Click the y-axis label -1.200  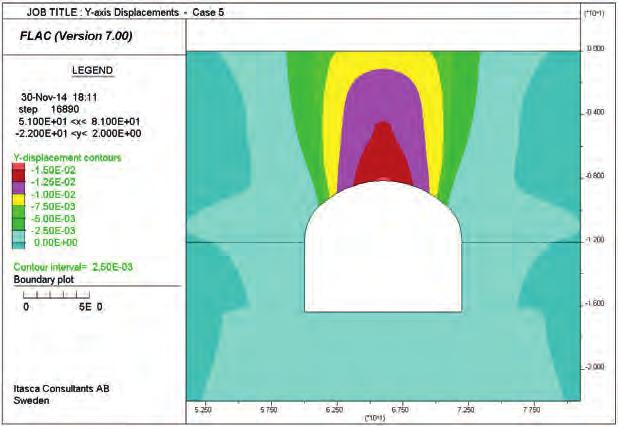pos(594,240)
